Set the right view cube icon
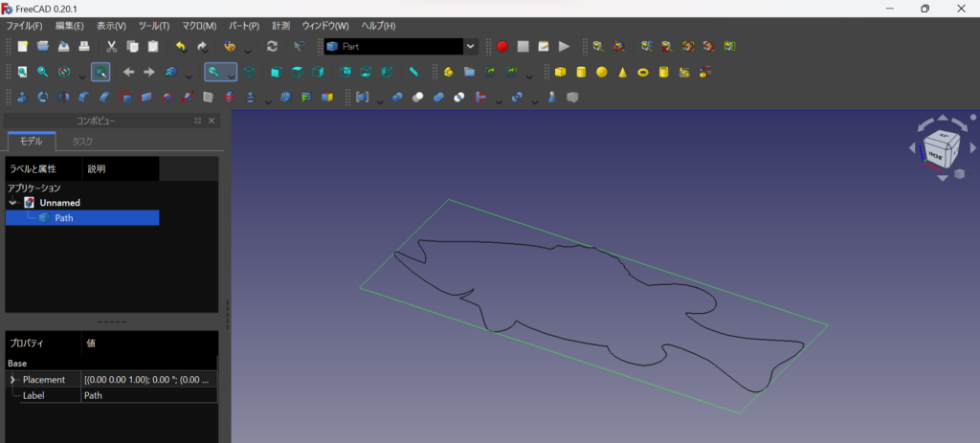 318,73
